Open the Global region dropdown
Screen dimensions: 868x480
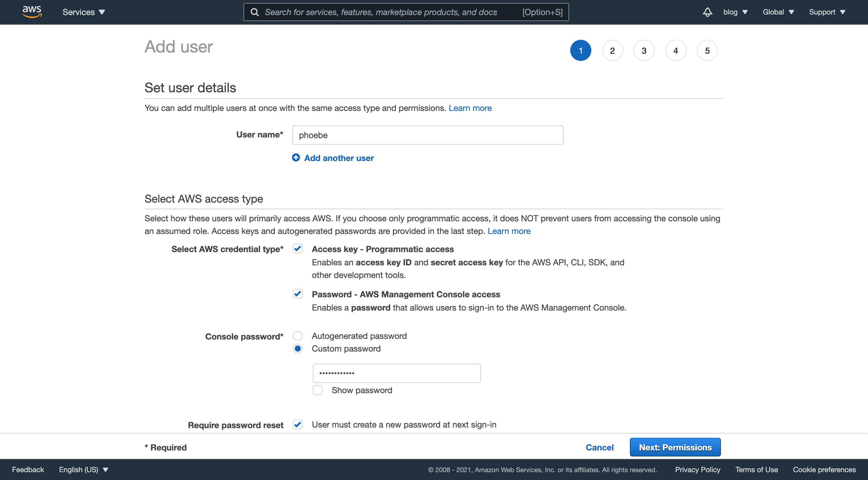(778, 12)
